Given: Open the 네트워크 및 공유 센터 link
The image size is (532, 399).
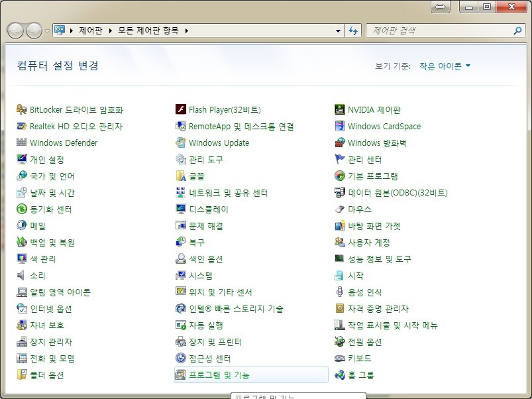Looking at the screenshot, I should (x=229, y=193).
